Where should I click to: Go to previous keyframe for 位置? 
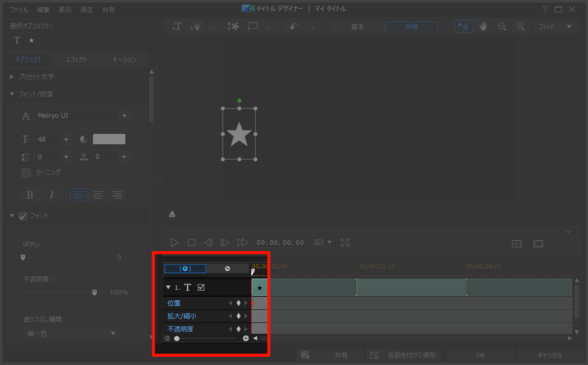(230, 303)
